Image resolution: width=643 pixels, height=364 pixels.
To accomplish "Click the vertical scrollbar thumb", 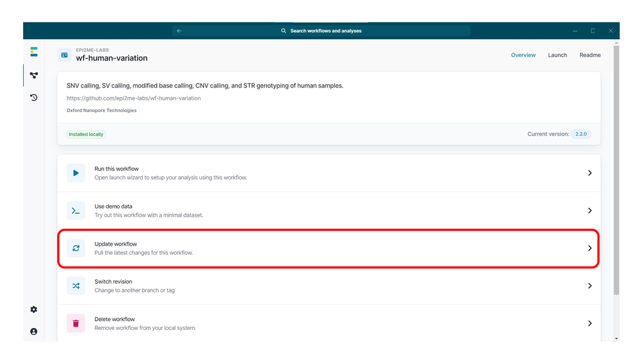I will coord(617,170).
